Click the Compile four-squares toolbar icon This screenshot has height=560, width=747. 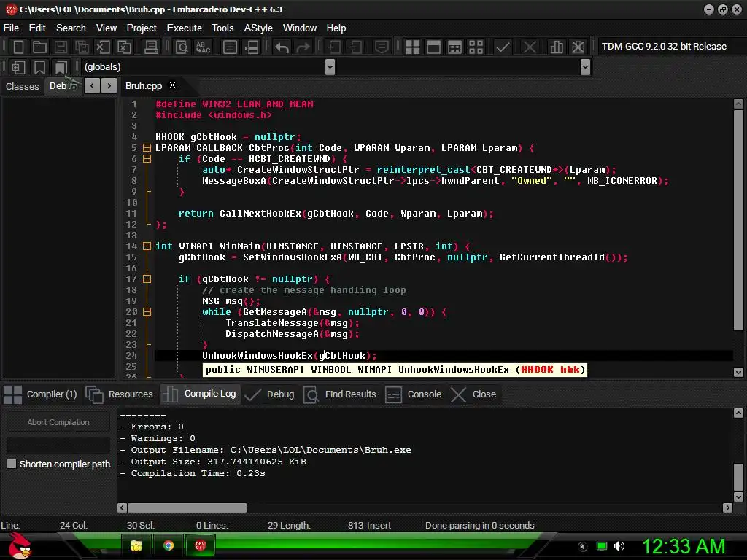point(412,47)
